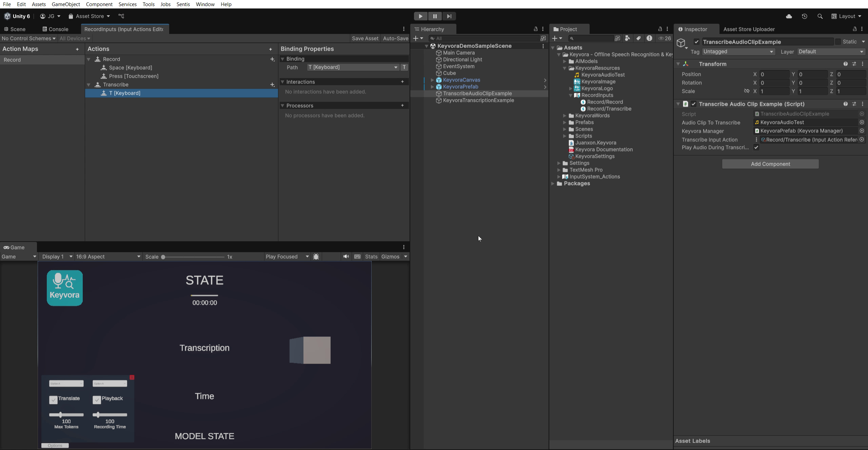This screenshot has height=450, width=868.
Task: Toggle the constrained proportions link for Scale
Action: [x=747, y=91]
